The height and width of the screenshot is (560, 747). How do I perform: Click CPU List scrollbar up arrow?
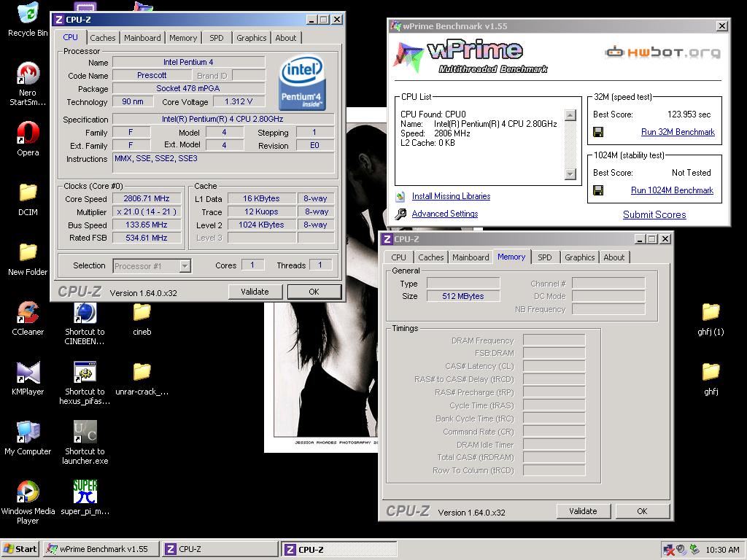click(x=570, y=114)
